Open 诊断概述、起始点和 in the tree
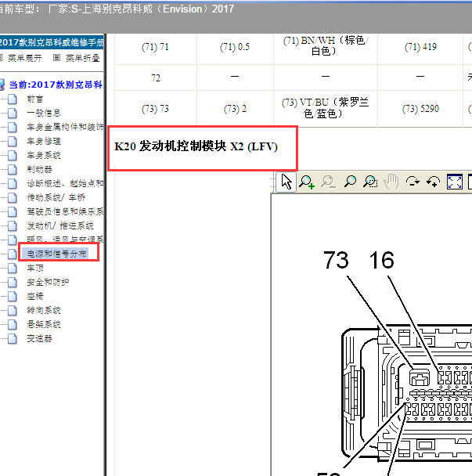Screen dimensions: 472x476 (65, 184)
